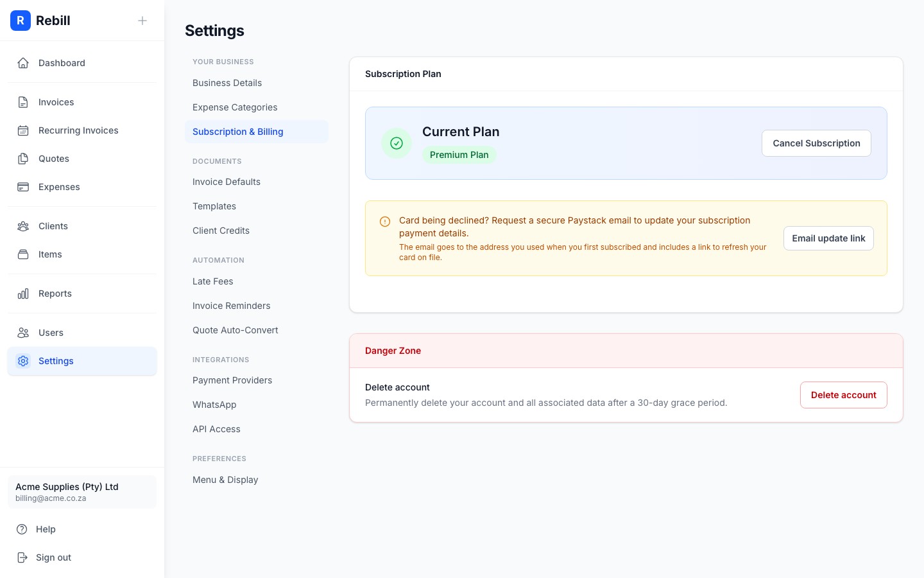924x578 pixels.
Task: Click the Rebill logo icon
Action: coord(21,21)
